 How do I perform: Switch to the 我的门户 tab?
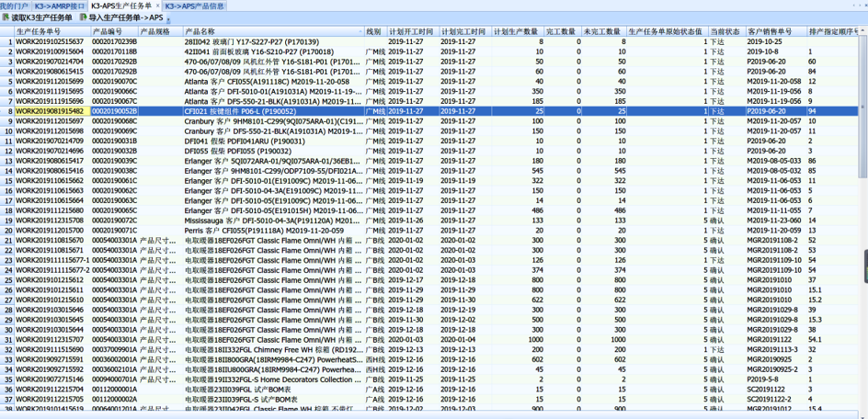point(14,6)
